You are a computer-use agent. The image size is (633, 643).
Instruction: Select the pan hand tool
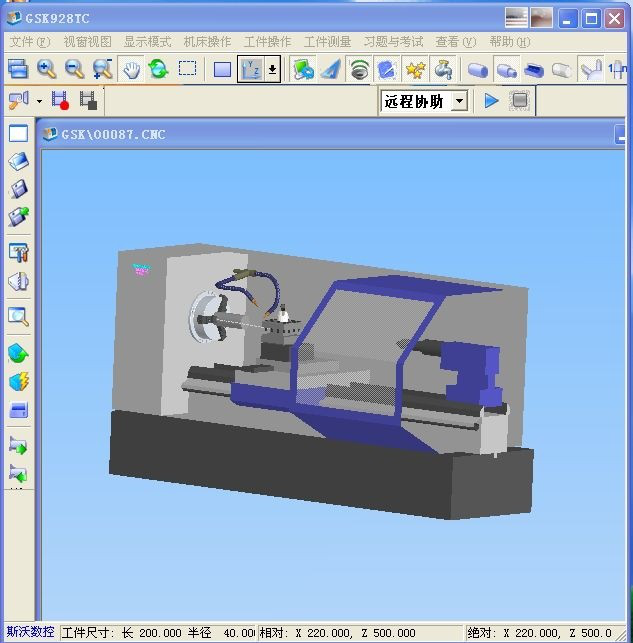coord(131,69)
